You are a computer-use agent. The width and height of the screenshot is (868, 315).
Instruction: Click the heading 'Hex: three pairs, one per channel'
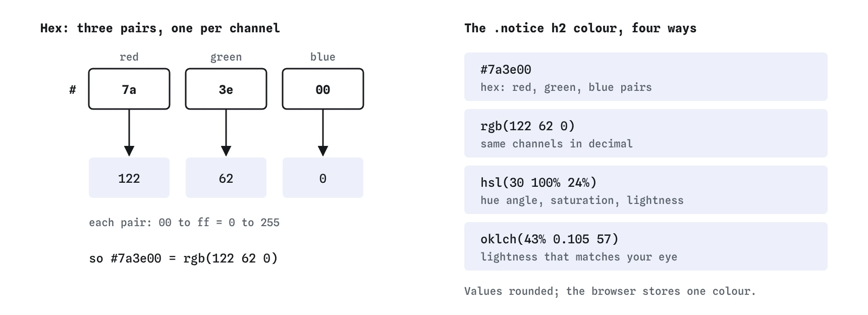click(160, 28)
